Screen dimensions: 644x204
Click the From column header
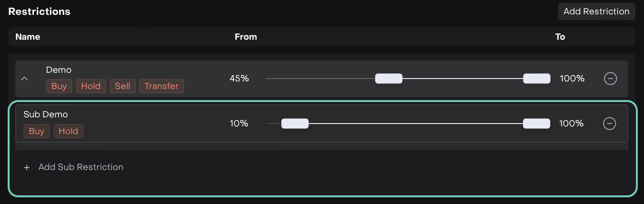246,37
